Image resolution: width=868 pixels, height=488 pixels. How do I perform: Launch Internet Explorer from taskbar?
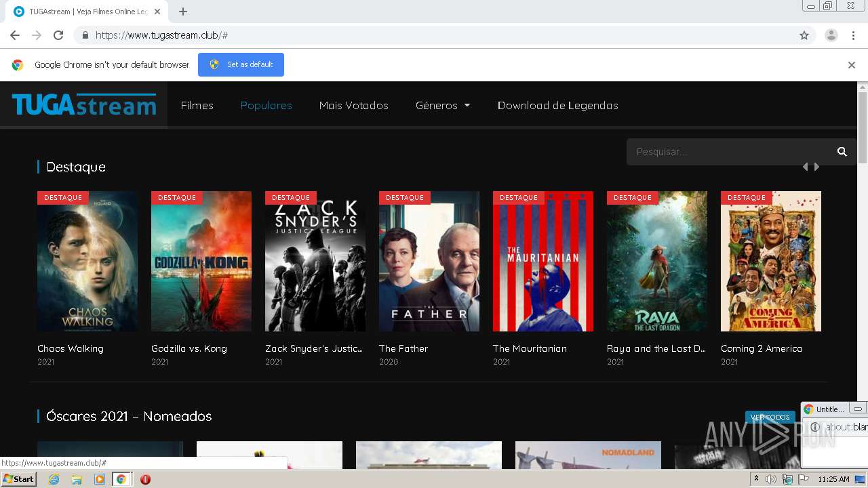[x=54, y=479]
